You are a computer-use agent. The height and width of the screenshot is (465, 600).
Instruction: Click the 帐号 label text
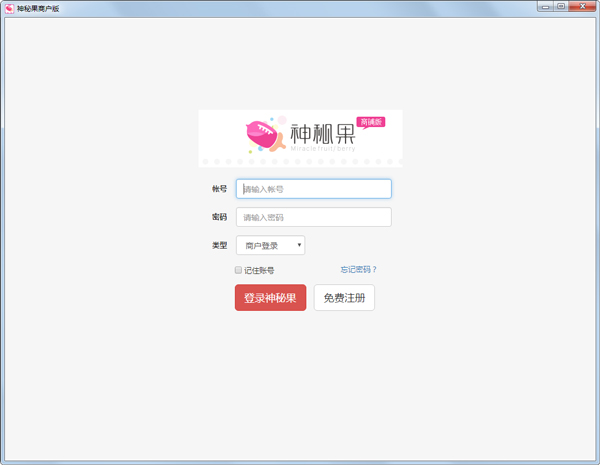pyautogui.click(x=220, y=189)
